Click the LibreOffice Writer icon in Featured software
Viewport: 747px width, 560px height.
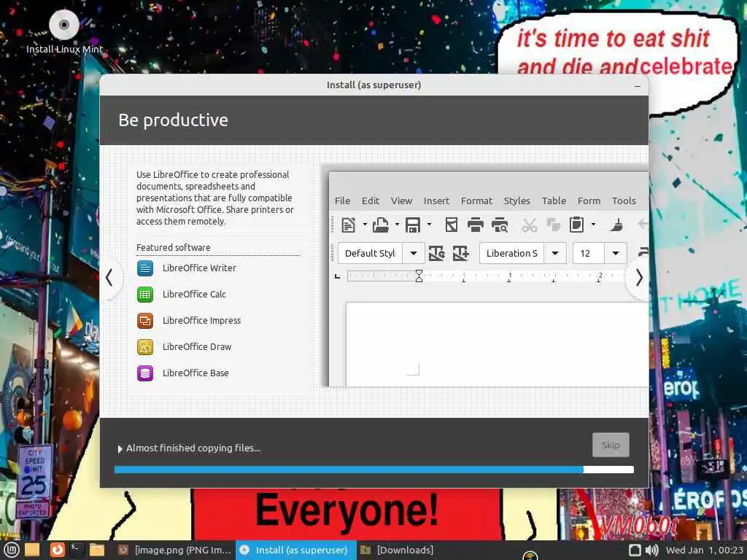(x=145, y=268)
